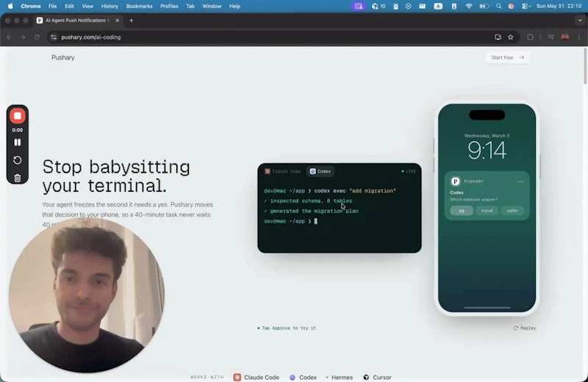Click the purple screen recording menu bar icon
Viewport: 588px width, 382px height.
click(359, 6)
